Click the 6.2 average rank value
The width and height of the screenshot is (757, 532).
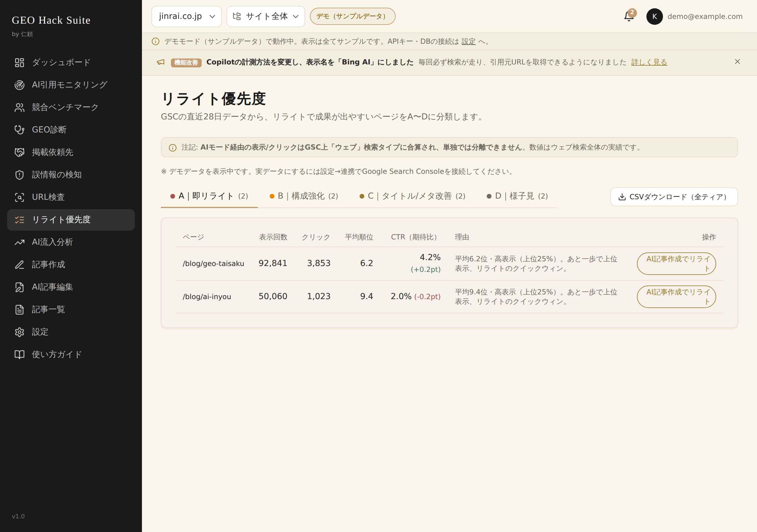pos(367,263)
